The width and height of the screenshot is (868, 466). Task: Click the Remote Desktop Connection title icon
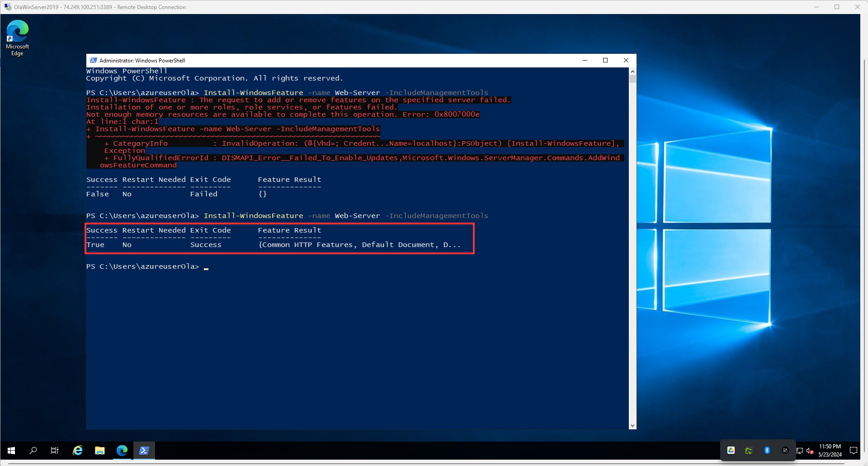click(8, 7)
